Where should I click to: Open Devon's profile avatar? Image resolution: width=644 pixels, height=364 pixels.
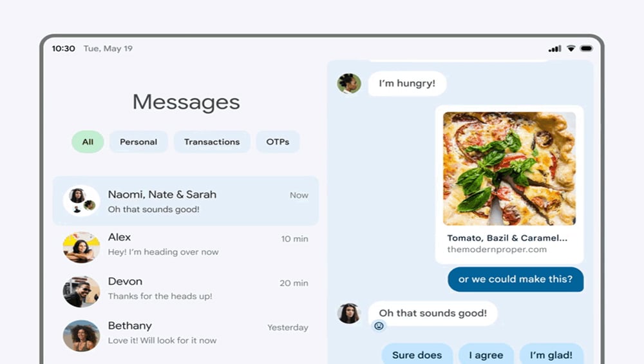pos(81,291)
